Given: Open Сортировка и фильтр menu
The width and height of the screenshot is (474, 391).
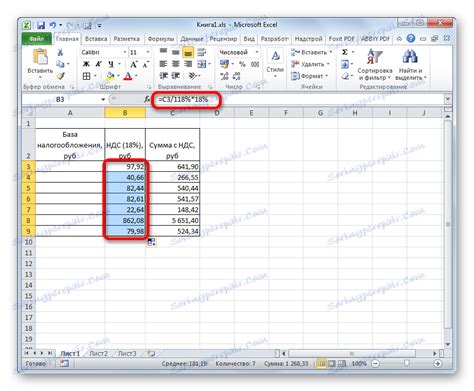Looking at the screenshot, I should [375, 65].
